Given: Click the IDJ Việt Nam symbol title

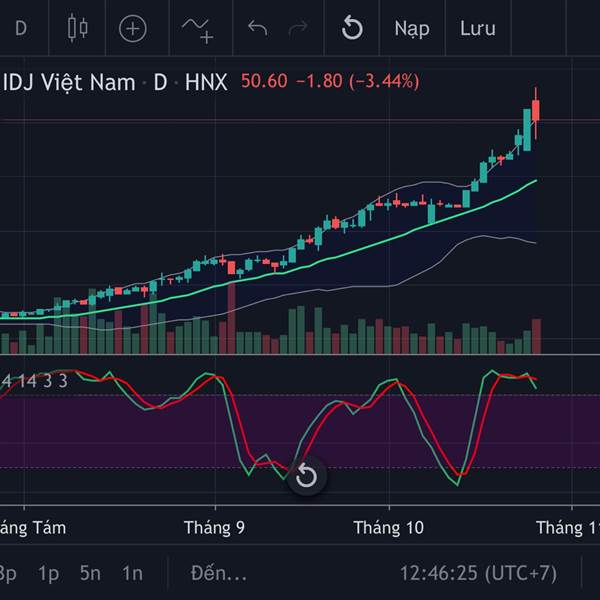Looking at the screenshot, I should (68, 82).
